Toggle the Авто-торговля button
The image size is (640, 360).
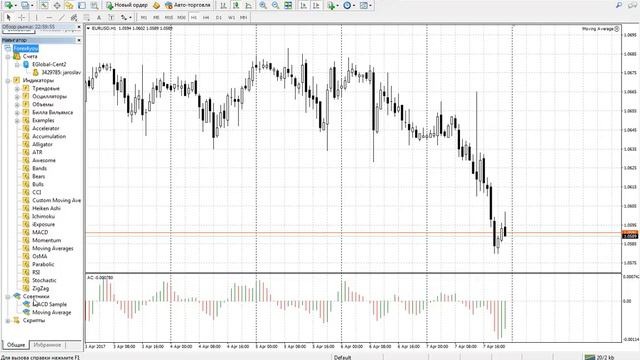pyautogui.click(x=188, y=5)
